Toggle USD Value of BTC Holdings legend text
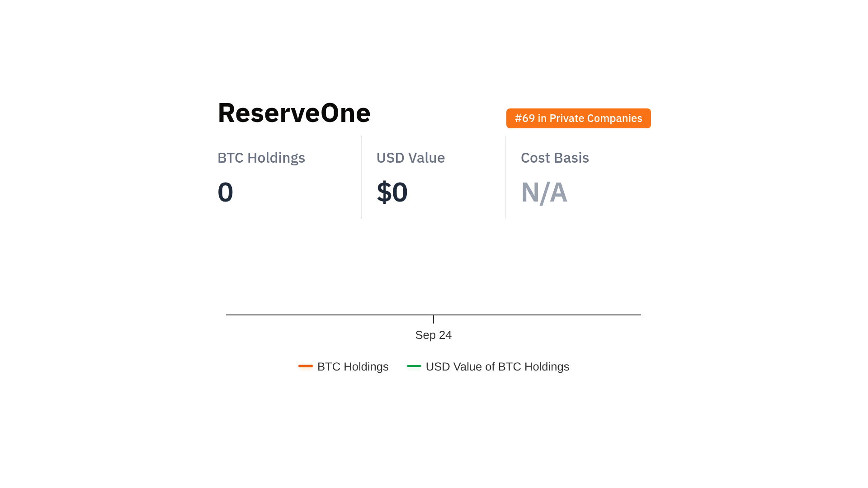 [x=497, y=366]
